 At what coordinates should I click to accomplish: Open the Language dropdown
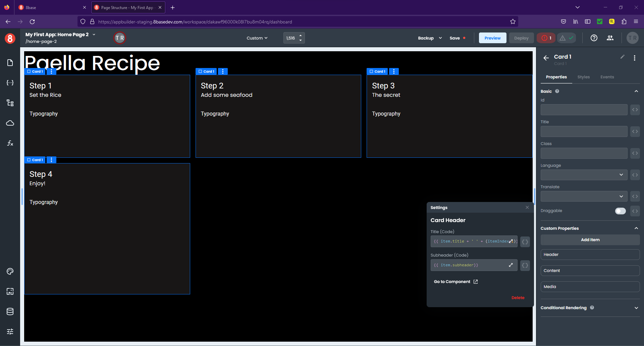pyautogui.click(x=584, y=175)
